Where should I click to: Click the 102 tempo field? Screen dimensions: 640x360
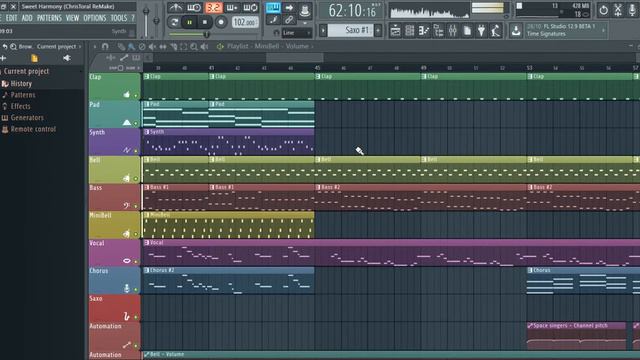(244, 22)
